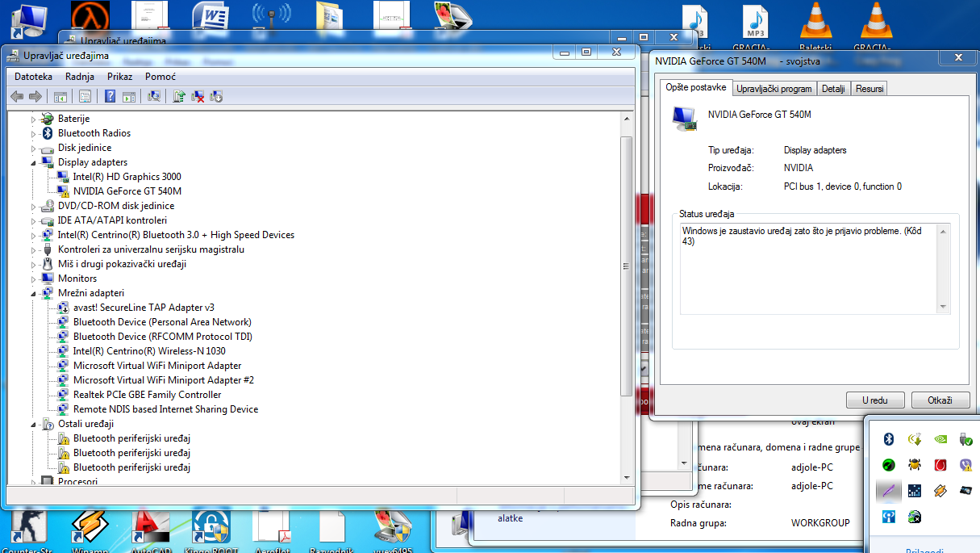Viewport: 980px width, 553px height.
Task: Switch to the Resursi tab
Action: [869, 89]
